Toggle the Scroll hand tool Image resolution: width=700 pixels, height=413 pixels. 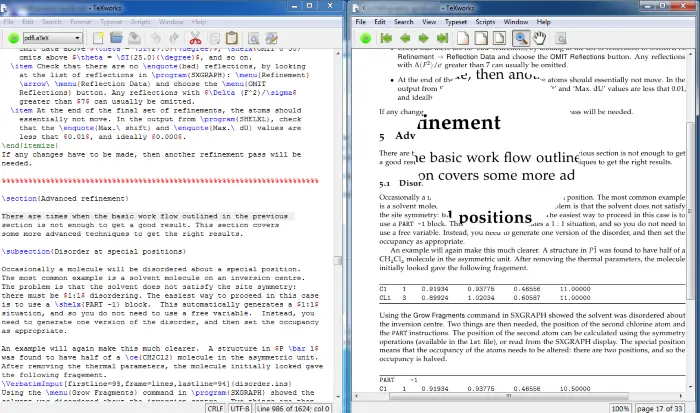click(x=541, y=38)
